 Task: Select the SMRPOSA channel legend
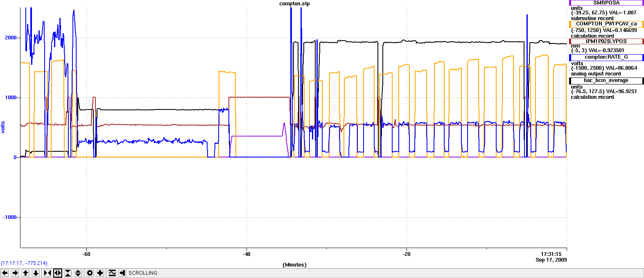pos(606,3)
